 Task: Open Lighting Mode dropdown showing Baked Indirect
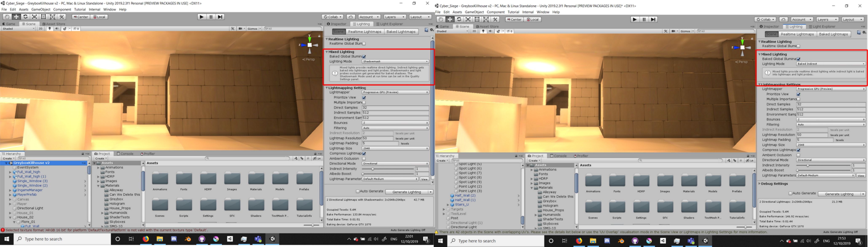(x=831, y=64)
